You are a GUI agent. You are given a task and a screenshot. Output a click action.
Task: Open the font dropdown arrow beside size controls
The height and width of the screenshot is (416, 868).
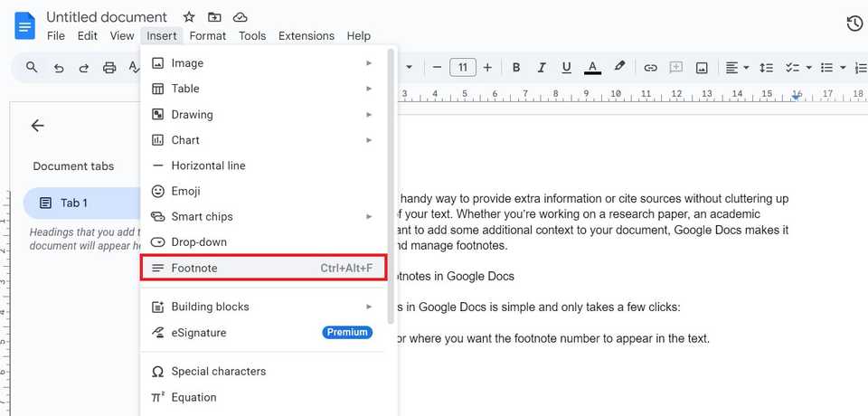point(410,68)
